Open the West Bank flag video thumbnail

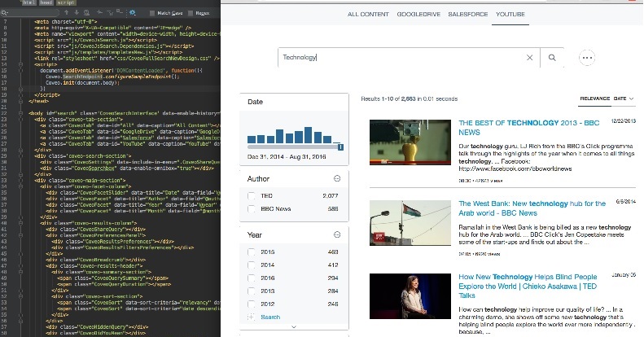tap(410, 223)
